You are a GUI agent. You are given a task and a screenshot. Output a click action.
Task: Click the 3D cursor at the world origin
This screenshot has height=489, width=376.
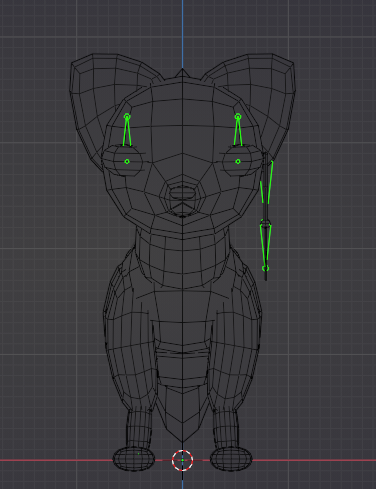(x=182, y=460)
